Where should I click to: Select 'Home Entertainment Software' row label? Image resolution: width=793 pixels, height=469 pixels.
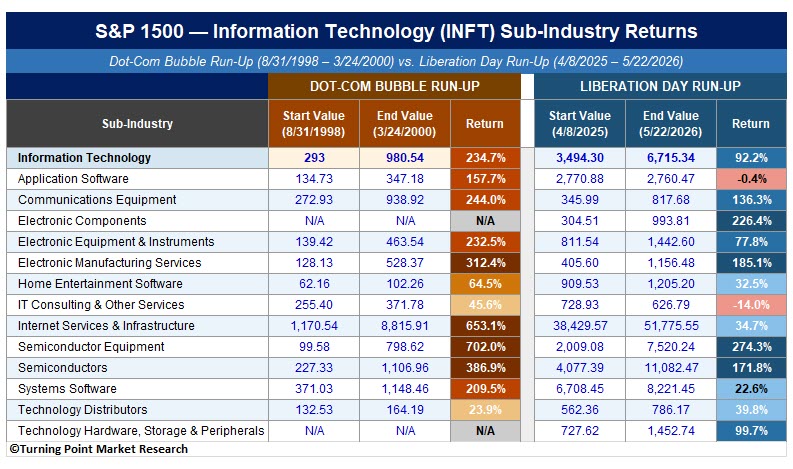coord(100,284)
